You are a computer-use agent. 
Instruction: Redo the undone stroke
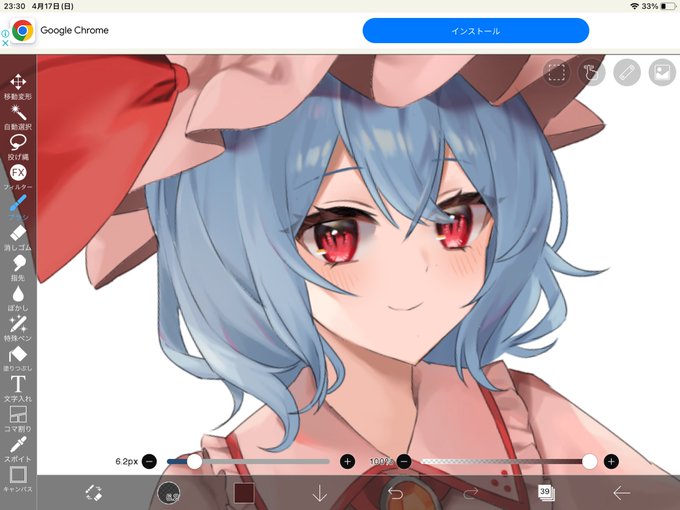(471, 493)
